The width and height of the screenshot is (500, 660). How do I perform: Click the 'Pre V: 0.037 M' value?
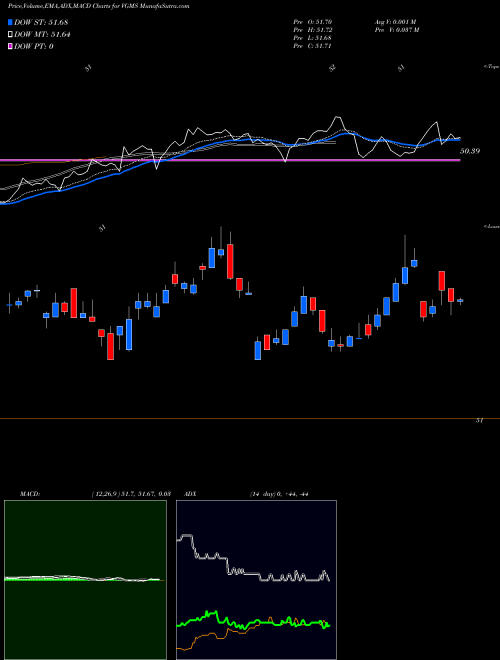tap(396, 30)
